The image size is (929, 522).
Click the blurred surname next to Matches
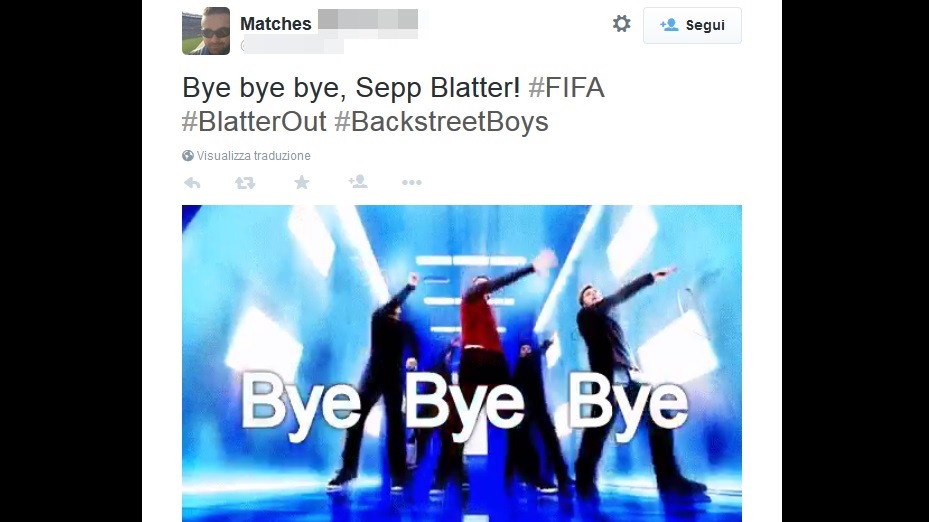click(368, 23)
